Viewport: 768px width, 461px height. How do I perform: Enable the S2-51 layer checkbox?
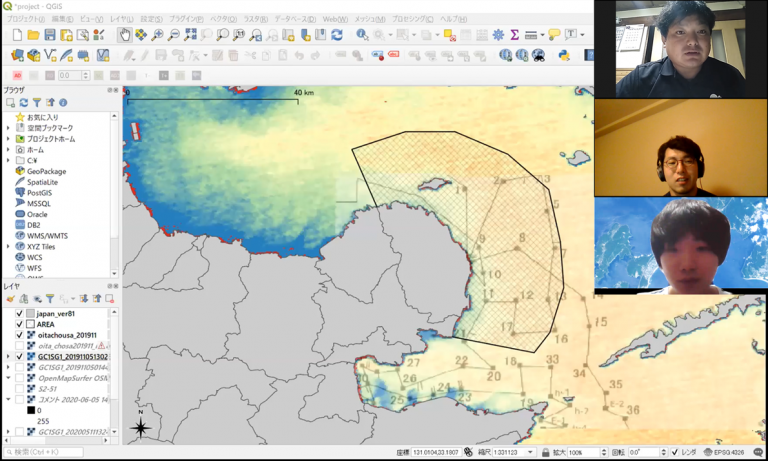[20, 389]
